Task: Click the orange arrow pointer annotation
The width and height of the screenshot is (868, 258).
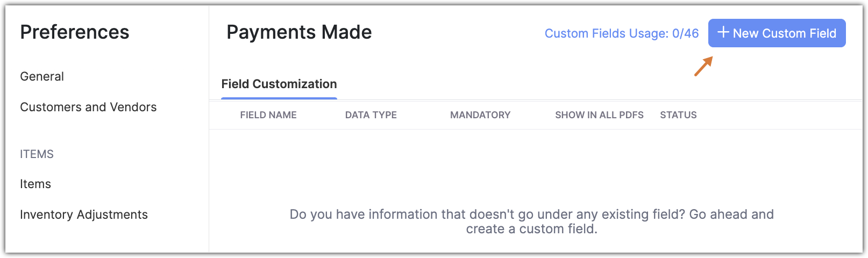Action: coord(703,67)
